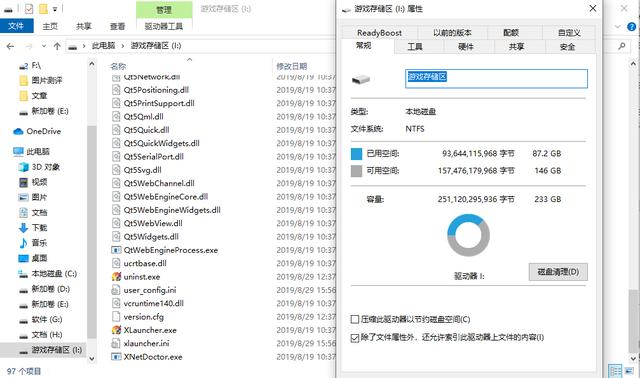
Task: Select 新加卷 (D:) in sidebar
Action: click(x=45, y=289)
